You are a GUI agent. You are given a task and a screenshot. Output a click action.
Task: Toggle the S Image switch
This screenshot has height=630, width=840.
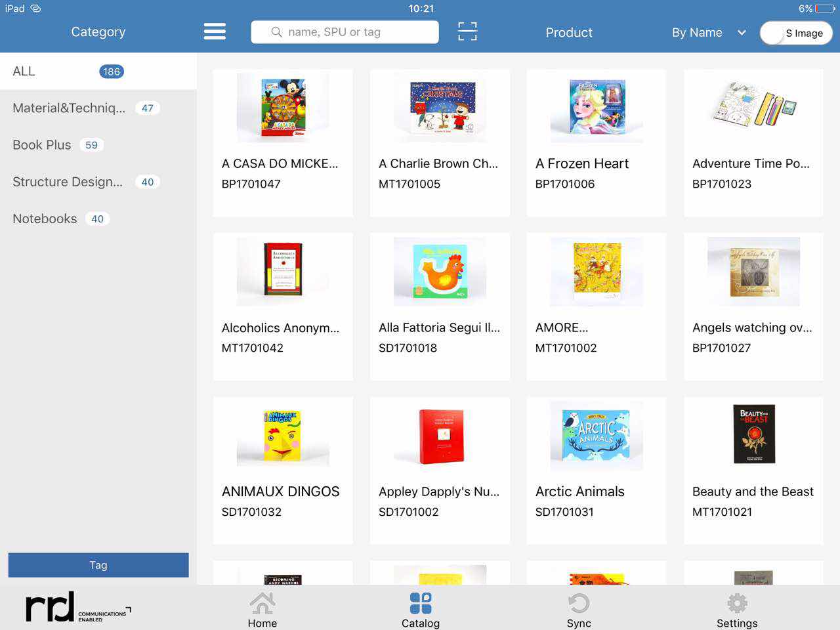click(796, 33)
